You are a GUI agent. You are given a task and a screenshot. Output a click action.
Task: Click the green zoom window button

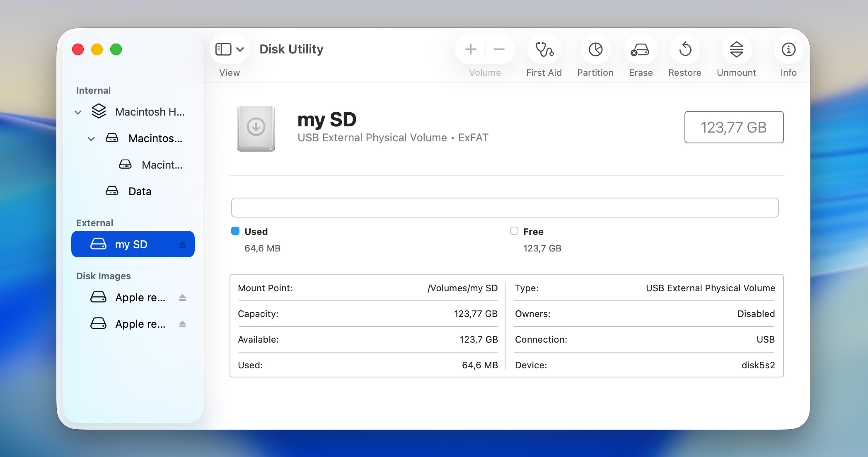coord(116,49)
